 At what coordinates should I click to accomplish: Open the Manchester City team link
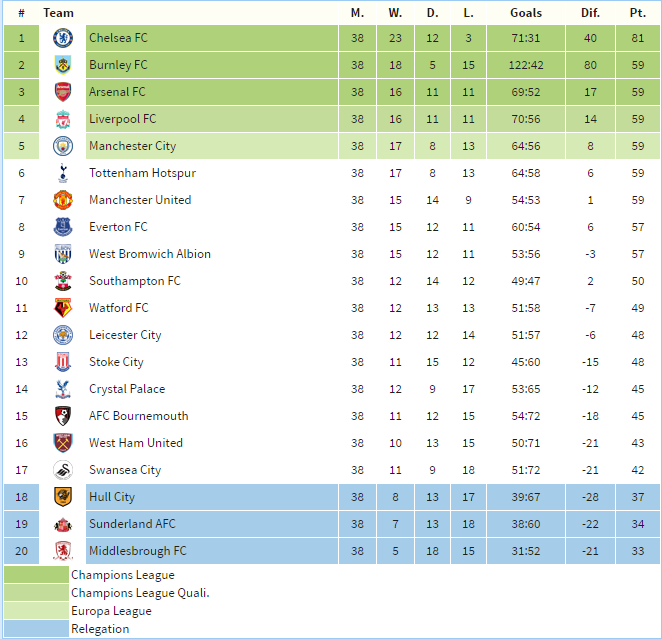click(132, 146)
